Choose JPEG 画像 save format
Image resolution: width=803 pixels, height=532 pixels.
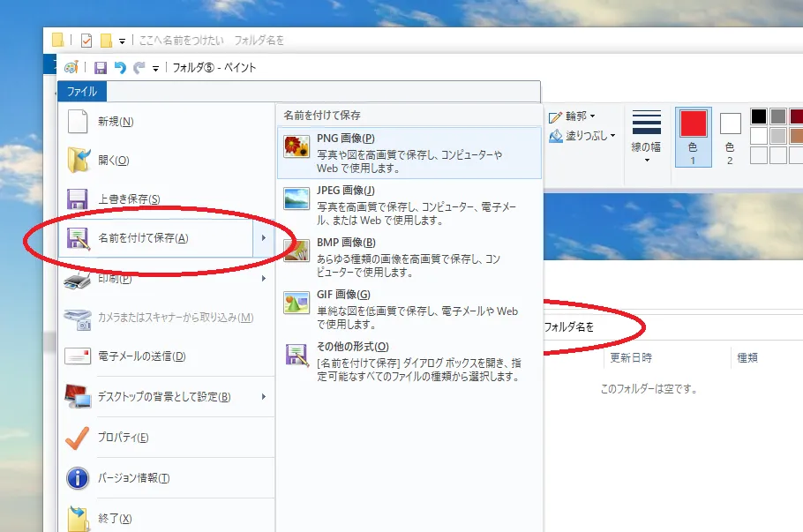[409, 205]
